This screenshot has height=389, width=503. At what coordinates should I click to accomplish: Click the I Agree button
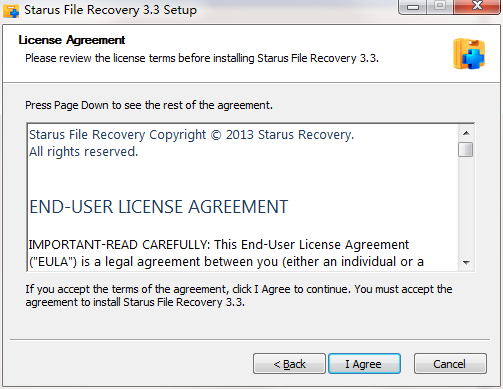coord(364,364)
